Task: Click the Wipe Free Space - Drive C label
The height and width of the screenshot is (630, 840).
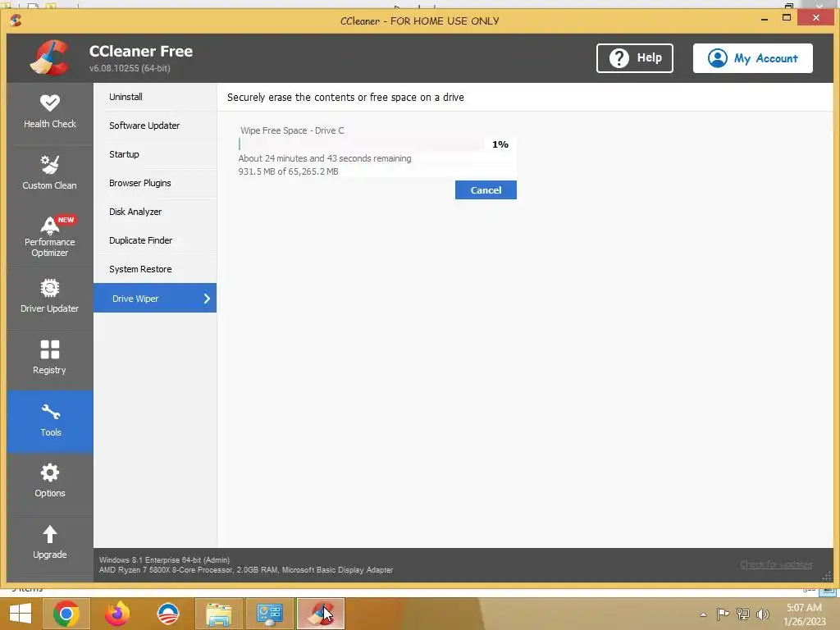Action: pyautogui.click(x=292, y=130)
